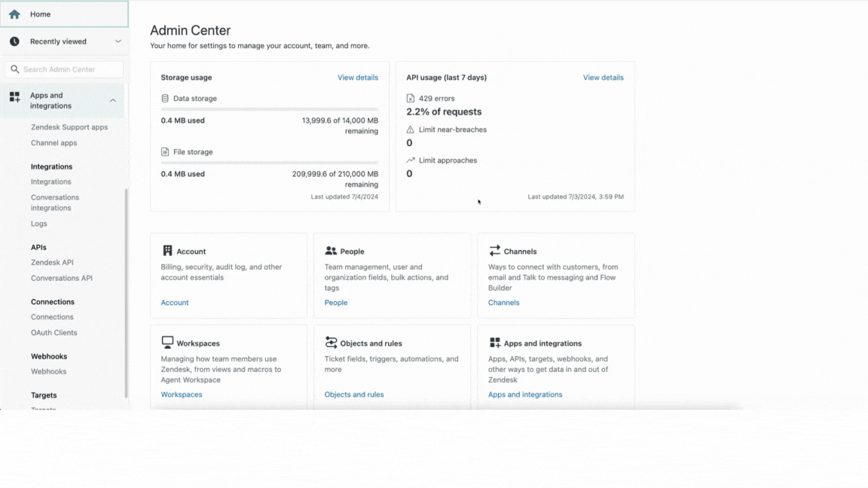Click the Objects and rules icon
This screenshot has height=488, width=868.
[331, 343]
